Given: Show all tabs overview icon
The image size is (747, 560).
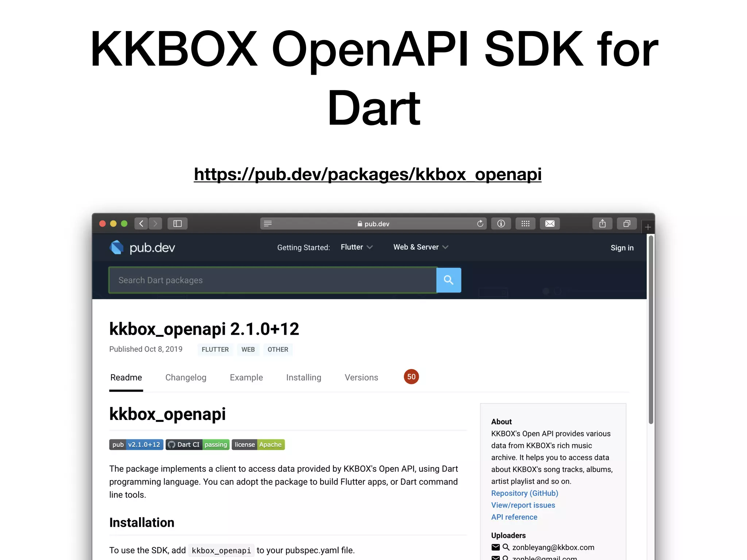Looking at the screenshot, I should point(627,223).
